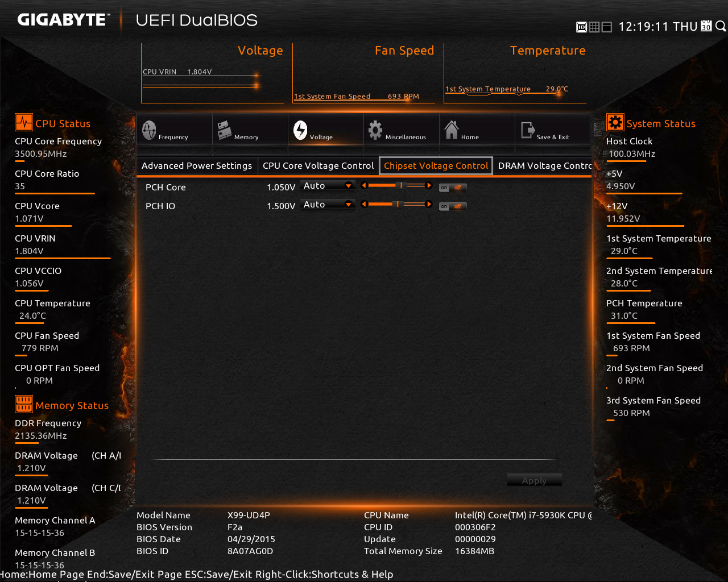The width and height of the screenshot is (728, 582).
Task: Switch to Advanced Power Settings tab
Action: [197, 165]
